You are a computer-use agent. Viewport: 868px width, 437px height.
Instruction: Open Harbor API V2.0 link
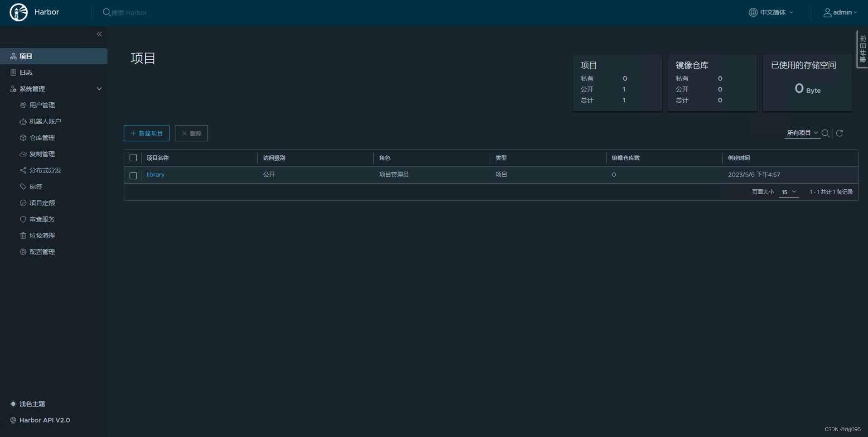pos(45,420)
